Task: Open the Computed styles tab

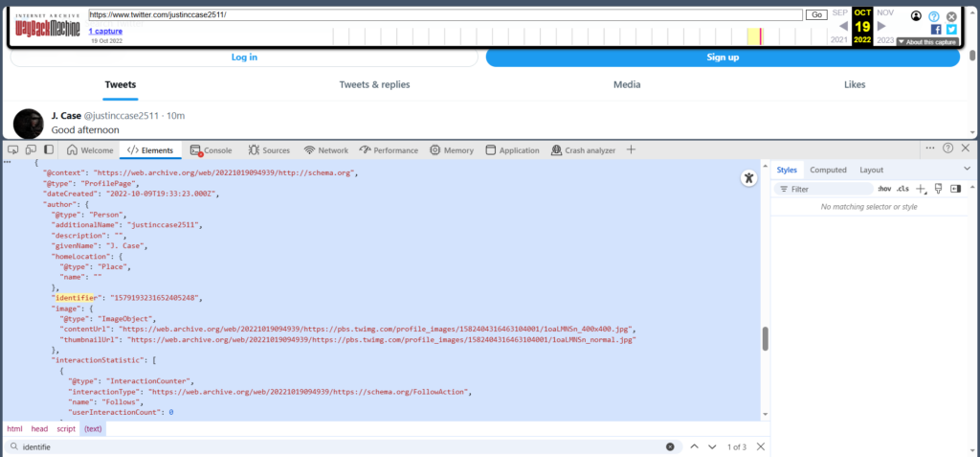Action: click(828, 170)
